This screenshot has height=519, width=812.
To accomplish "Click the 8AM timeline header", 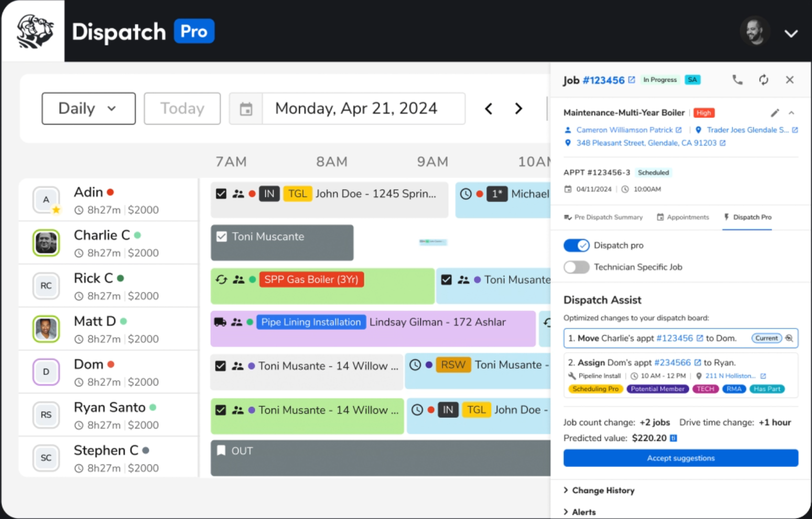I will coord(332,162).
